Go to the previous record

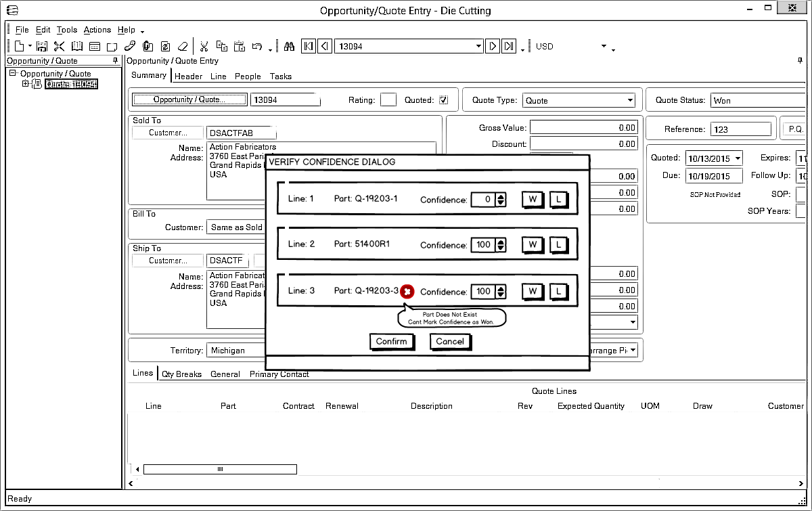tap(324, 47)
